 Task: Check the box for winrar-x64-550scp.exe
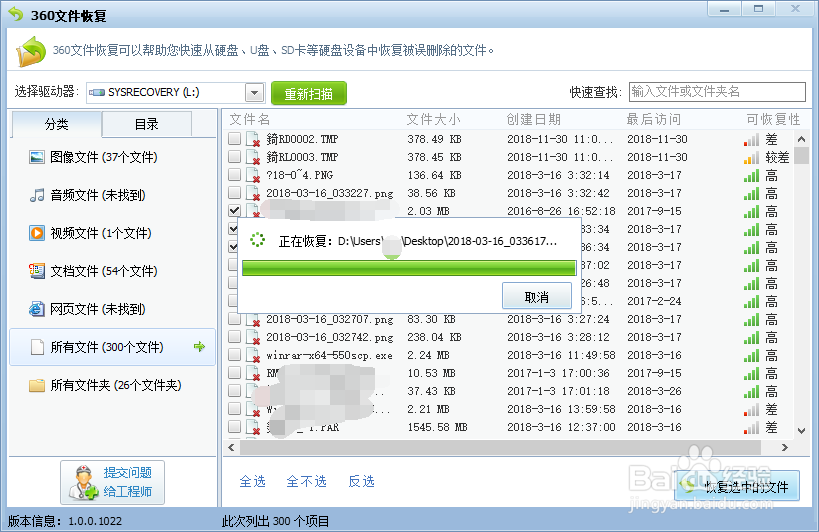[235, 354]
